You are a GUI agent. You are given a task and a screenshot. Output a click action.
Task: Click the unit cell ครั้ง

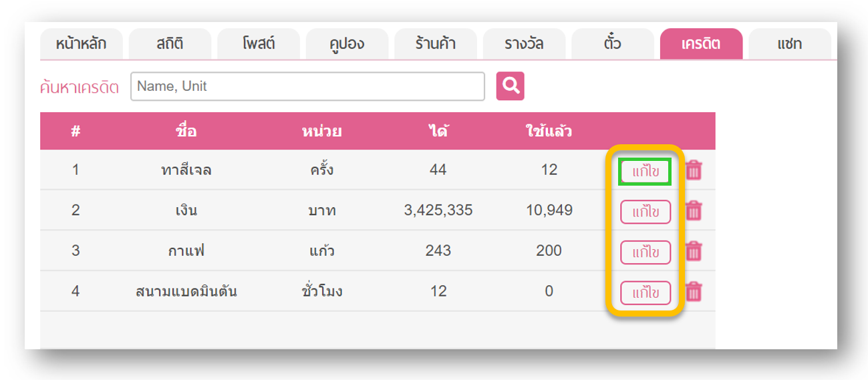pos(322,170)
